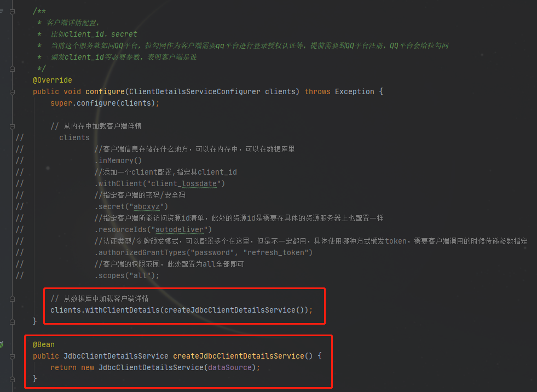
Task: Click the "password" grant type string
Action: pos(212,252)
